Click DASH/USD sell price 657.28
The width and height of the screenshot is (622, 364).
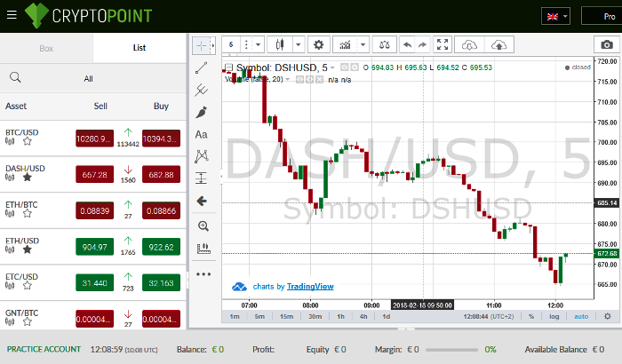[x=94, y=175]
